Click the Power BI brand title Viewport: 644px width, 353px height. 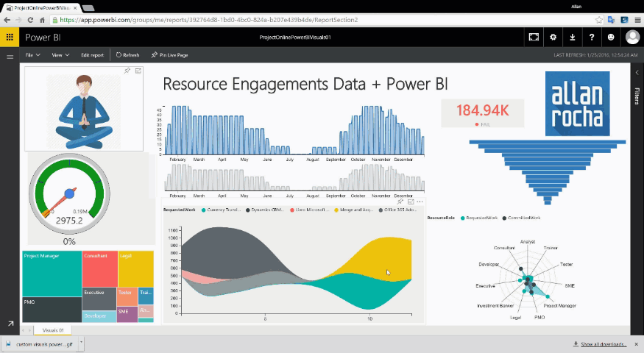coord(43,38)
